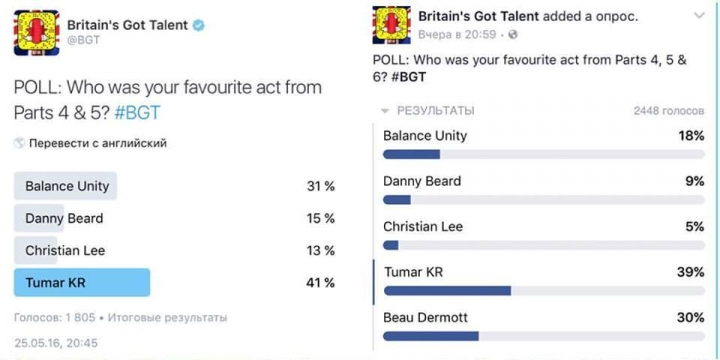Open the BGT Twitter profile avatar
This screenshot has width=720, height=360.
coord(36,33)
